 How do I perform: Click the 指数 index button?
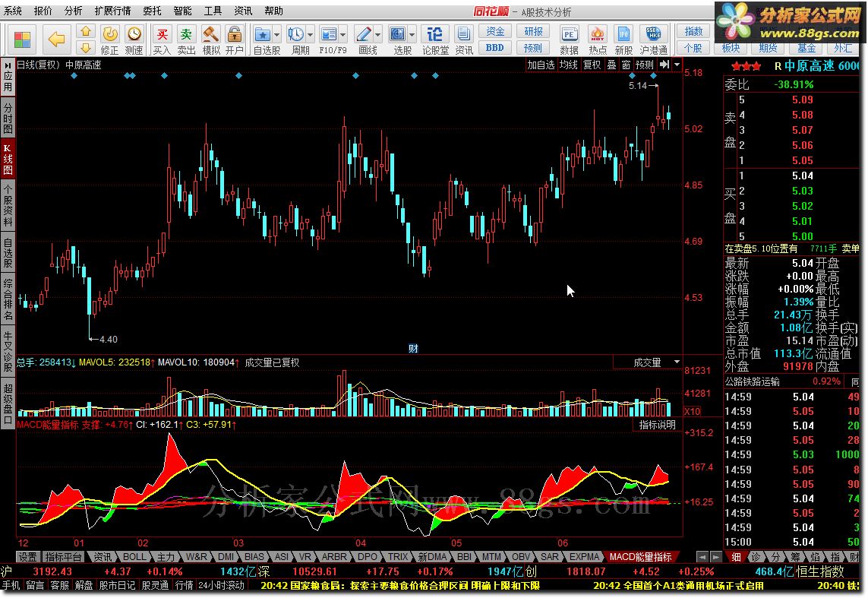click(x=693, y=32)
